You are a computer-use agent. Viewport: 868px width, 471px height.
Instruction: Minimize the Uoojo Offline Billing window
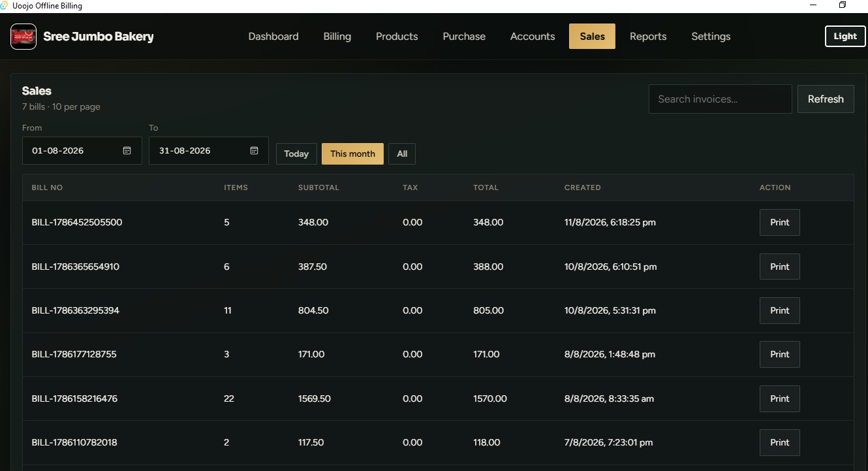pyautogui.click(x=813, y=5)
